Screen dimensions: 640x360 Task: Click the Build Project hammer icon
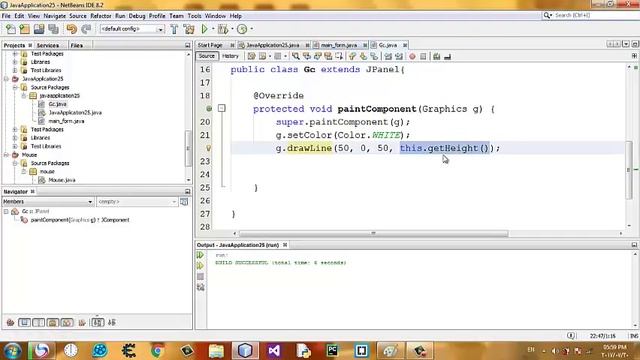(x=174, y=29)
